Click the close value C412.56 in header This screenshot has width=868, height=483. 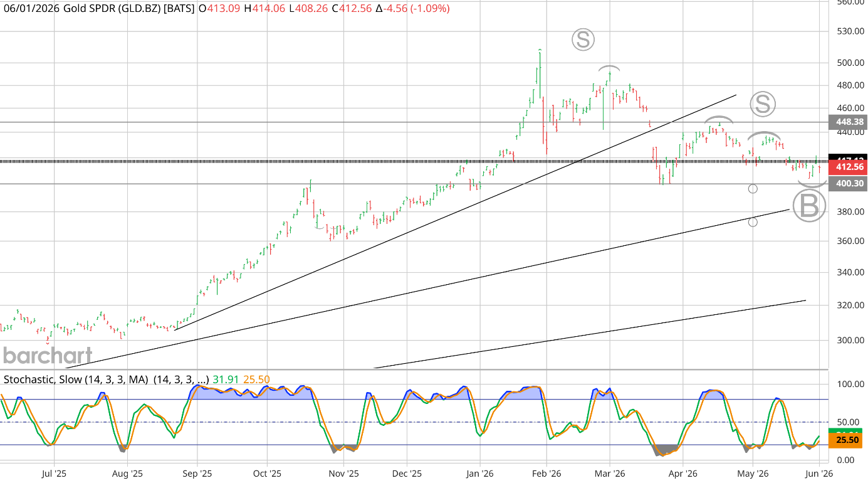[x=353, y=9]
